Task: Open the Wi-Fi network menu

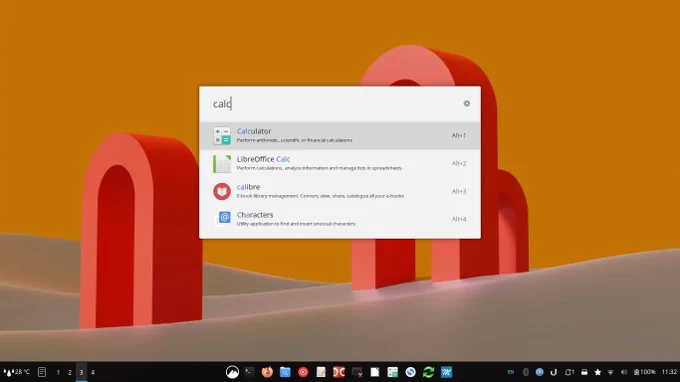Action: point(611,372)
